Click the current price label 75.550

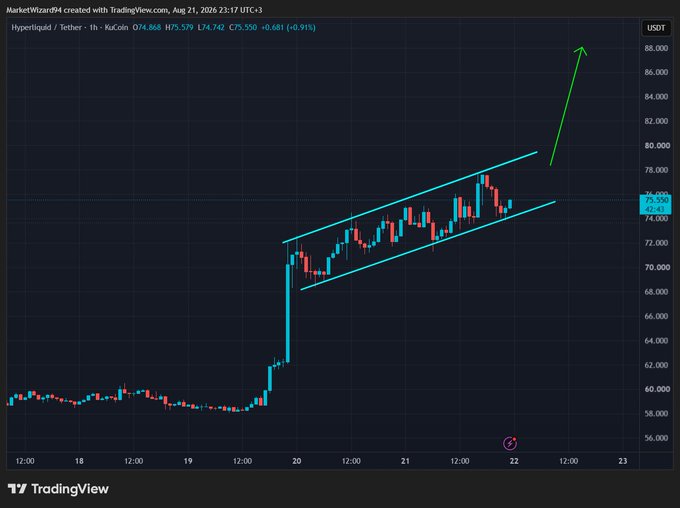[656, 200]
